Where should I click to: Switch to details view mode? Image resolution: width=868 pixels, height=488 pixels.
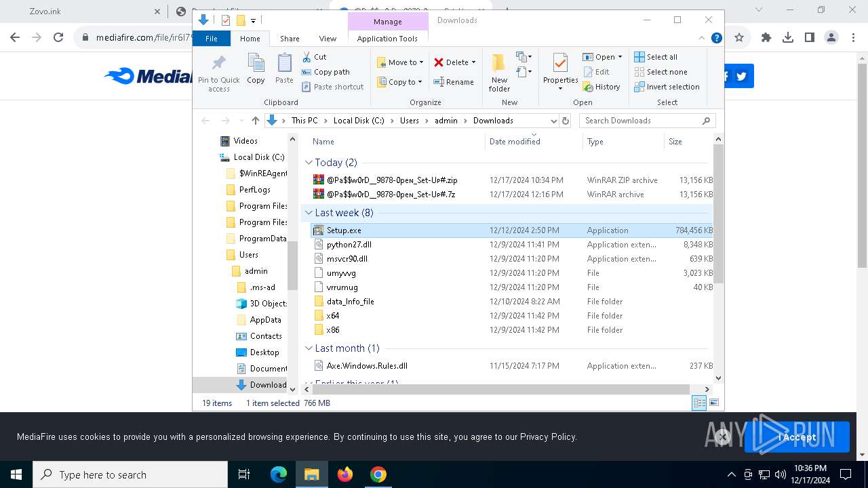tap(699, 403)
